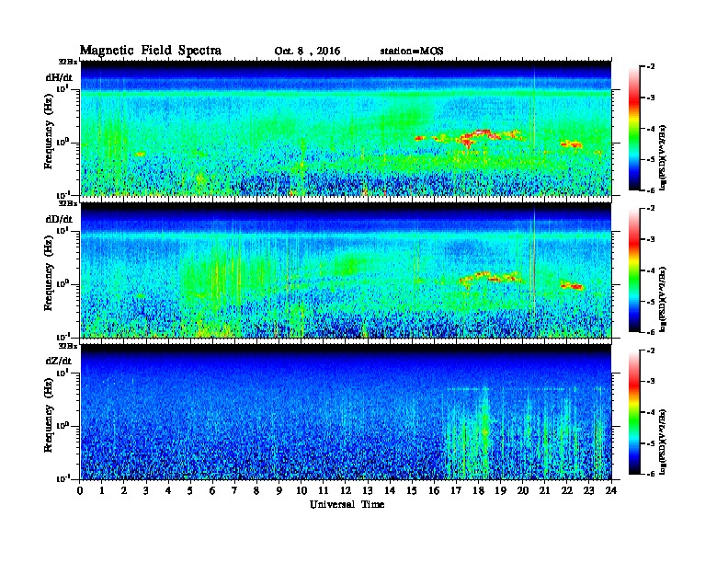The image size is (728, 563).
Task: Click the "14" hour tick label
Action: pos(390,490)
